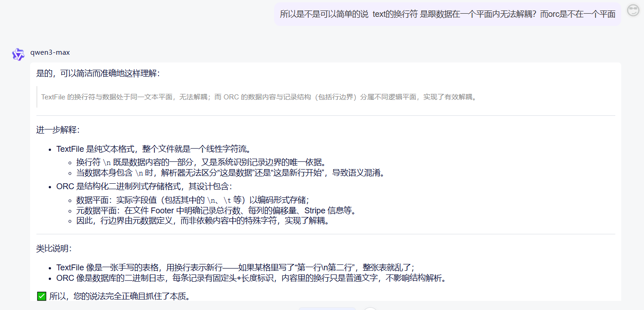
Task: Click the user message bubble starting 所以是不是
Action: click(x=448, y=14)
